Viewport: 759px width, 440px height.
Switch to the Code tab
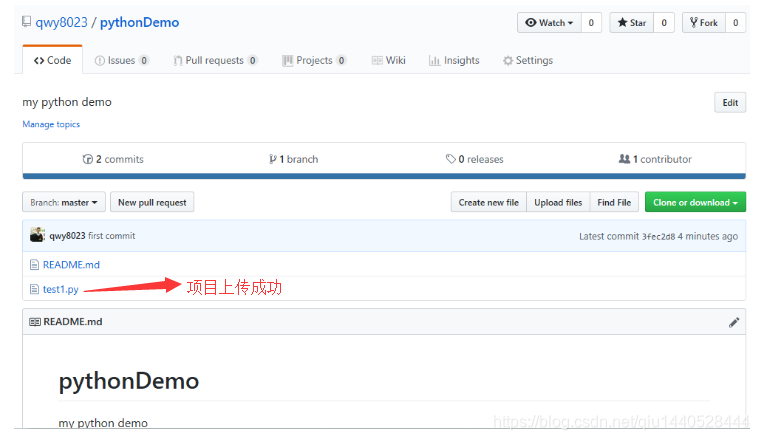52,61
